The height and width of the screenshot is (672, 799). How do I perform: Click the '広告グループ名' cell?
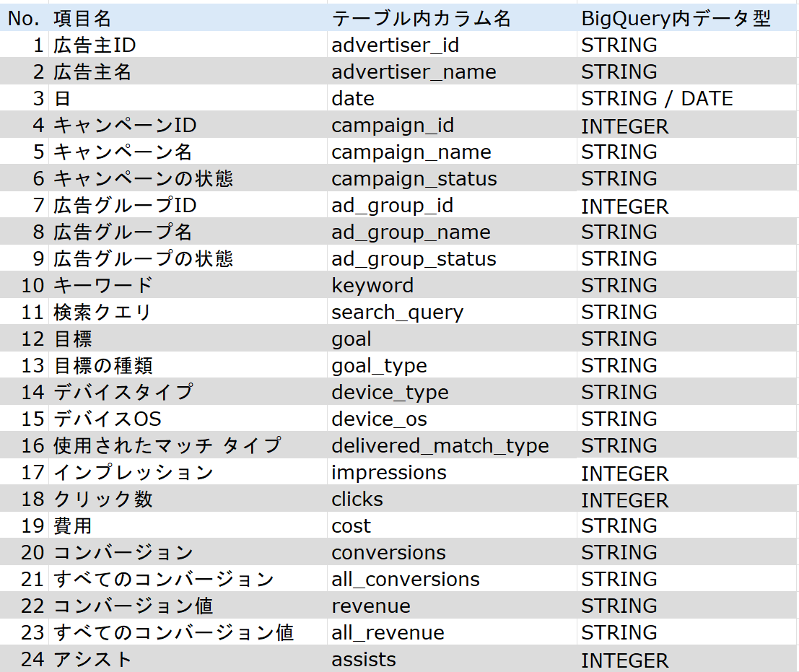tap(188, 232)
